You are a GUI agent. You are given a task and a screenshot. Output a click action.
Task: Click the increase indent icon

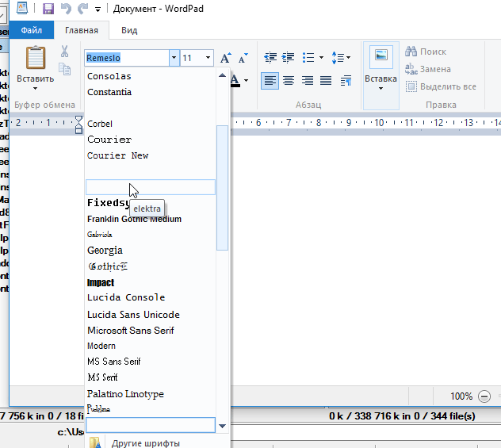(x=288, y=58)
